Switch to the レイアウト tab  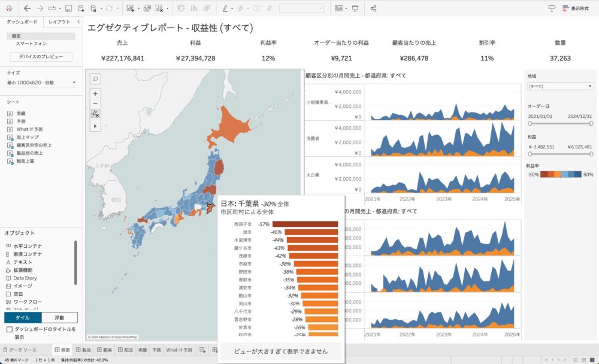tap(59, 22)
